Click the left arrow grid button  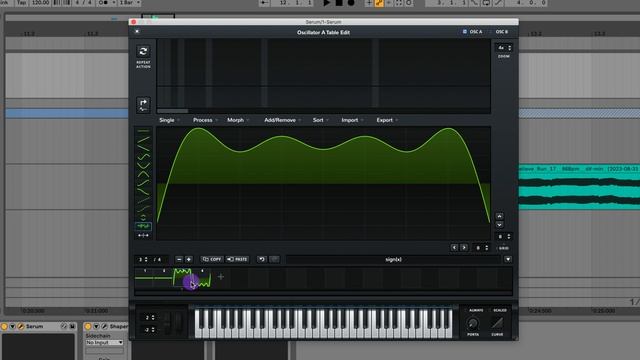(454, 247)
